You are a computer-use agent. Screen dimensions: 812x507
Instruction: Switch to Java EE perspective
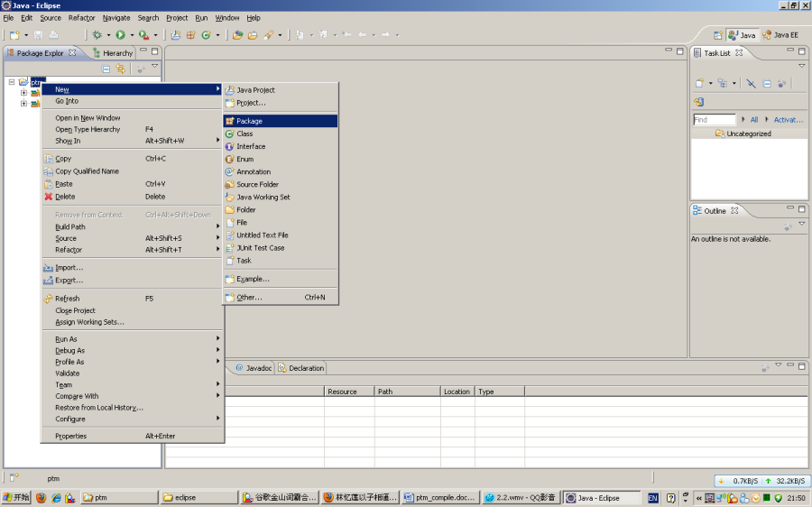pos(780,35)
